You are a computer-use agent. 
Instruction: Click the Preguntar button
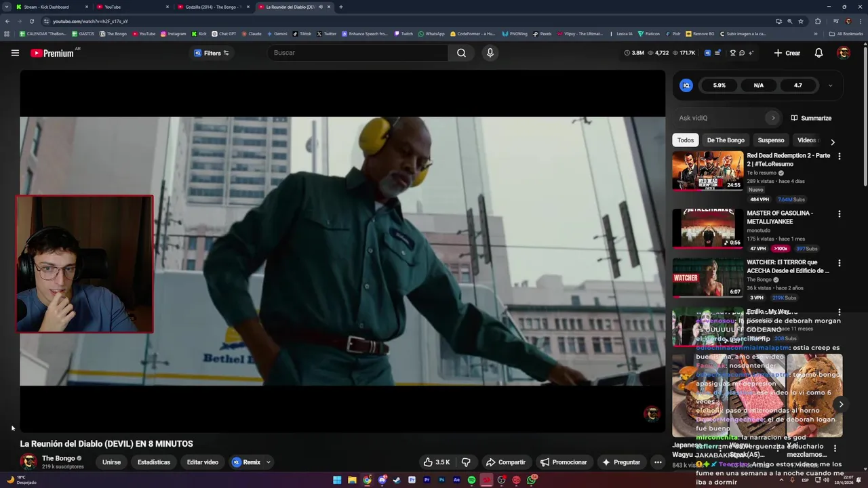(621, 462)
